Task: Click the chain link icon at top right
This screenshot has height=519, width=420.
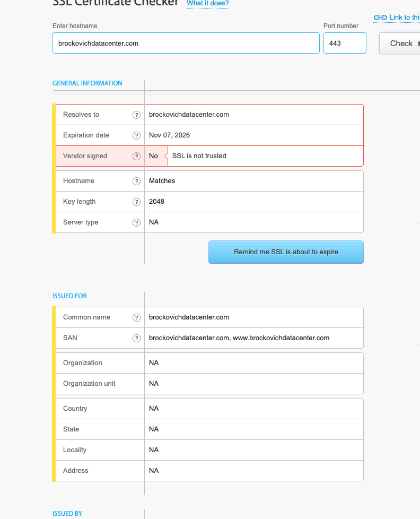Action: pos(380,18)
